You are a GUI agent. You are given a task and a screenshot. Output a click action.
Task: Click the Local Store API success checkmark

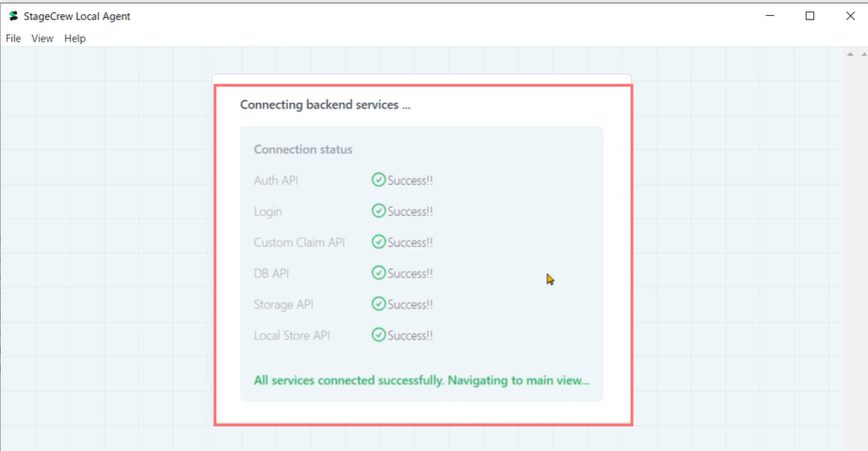pyautogui.click(x=379, y=335)
